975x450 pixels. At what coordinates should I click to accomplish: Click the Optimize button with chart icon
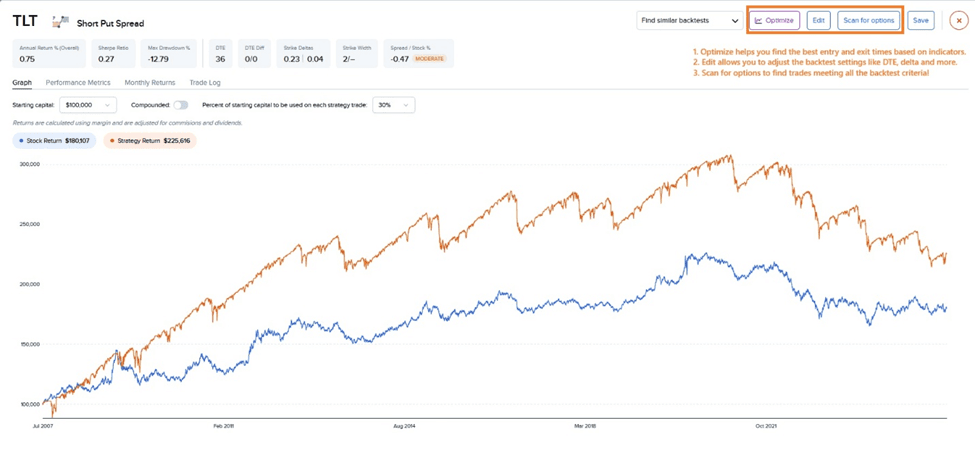(x=774, y=20)
